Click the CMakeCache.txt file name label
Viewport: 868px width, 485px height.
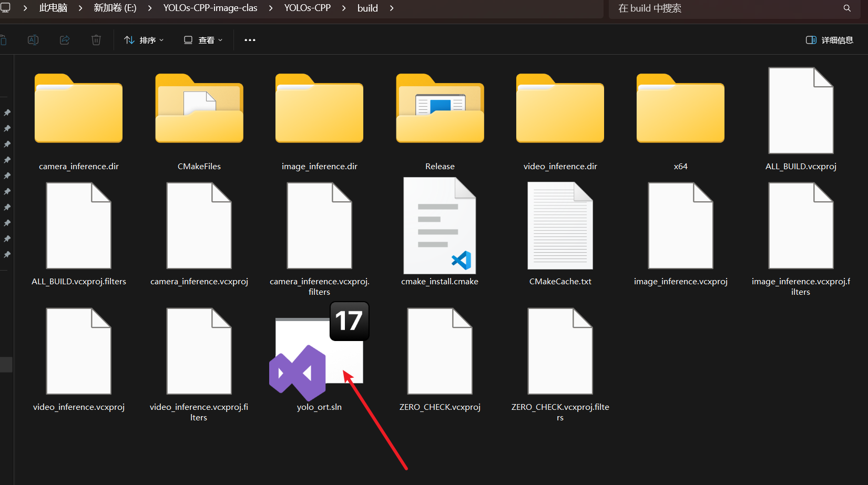560,282
